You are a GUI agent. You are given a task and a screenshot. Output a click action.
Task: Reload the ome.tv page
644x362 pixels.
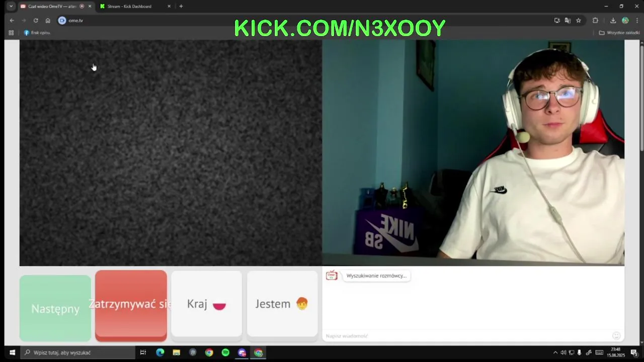pos(36,21)
